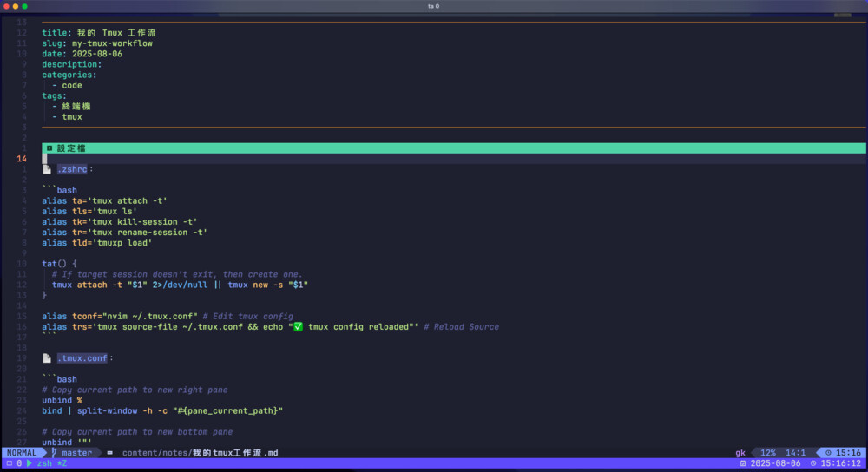Click the .zshrc inline code label

[72, 169]
